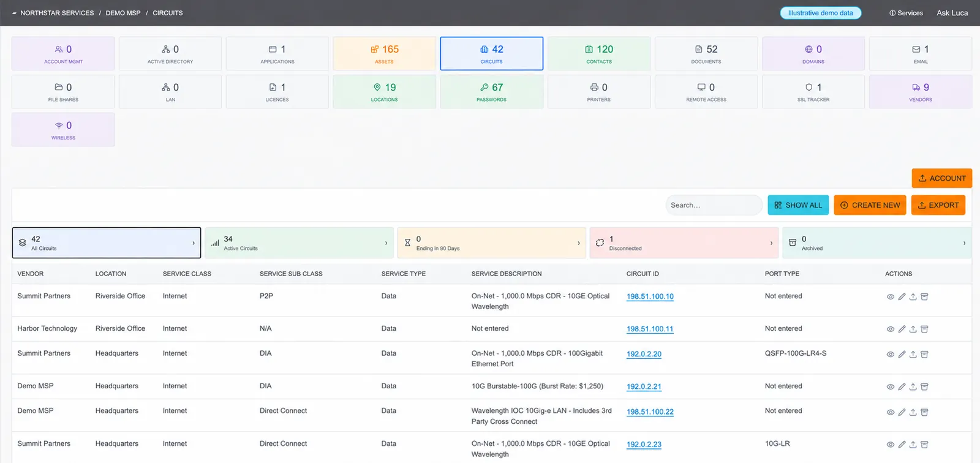This screenshot has height=463, width=980.
Task: Go to Demo MSP breadcrumb
Action: click(x=123, y=13)
